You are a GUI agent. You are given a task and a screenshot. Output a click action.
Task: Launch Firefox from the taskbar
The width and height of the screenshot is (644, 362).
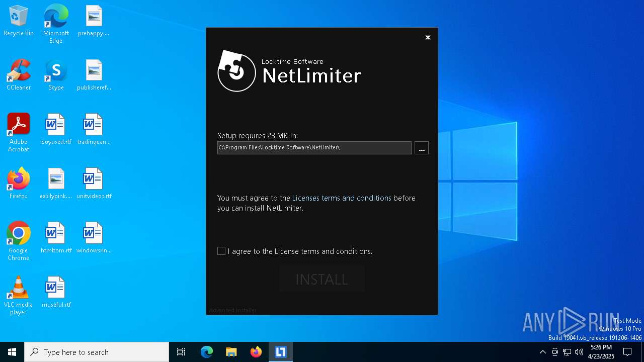tap(256, 352)
